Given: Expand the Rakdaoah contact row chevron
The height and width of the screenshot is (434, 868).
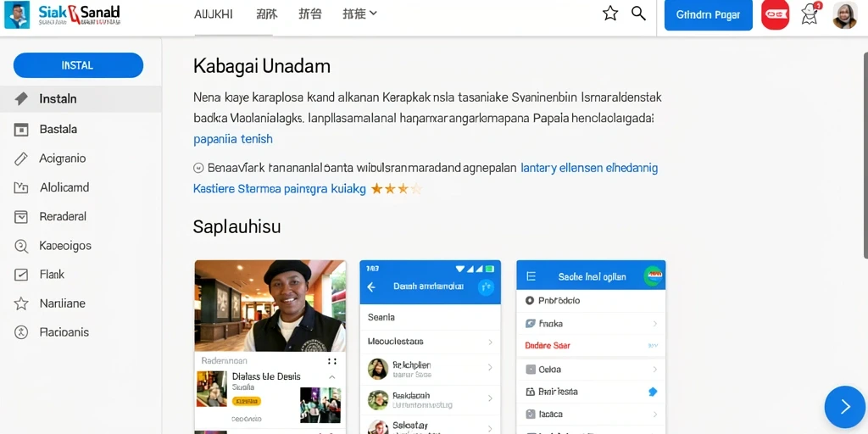Looking at the screenshot, I should pyautogui.click(x=490, y=398).
